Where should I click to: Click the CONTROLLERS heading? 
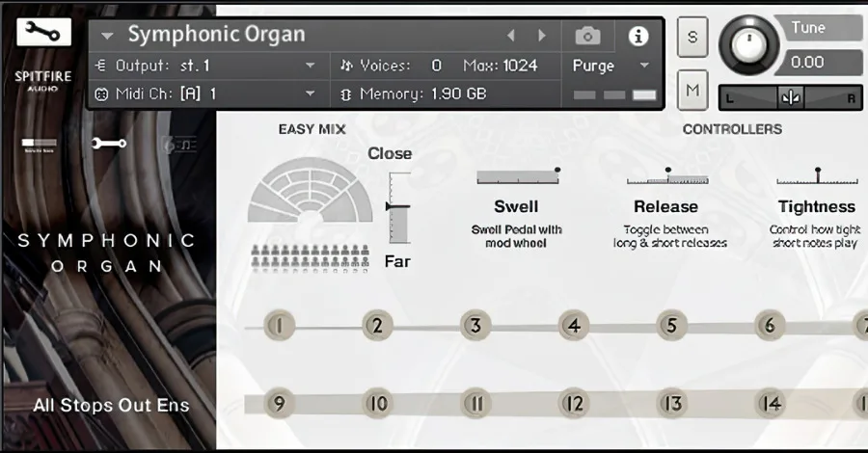coord(732,129)
